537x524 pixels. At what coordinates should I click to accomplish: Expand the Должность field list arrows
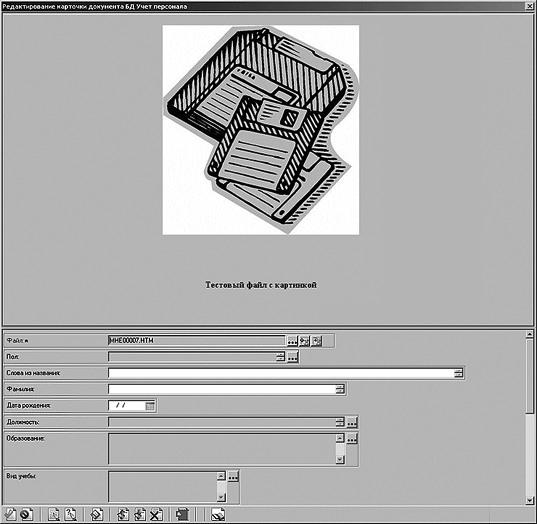pyautogui.click(x=340, y=422)
